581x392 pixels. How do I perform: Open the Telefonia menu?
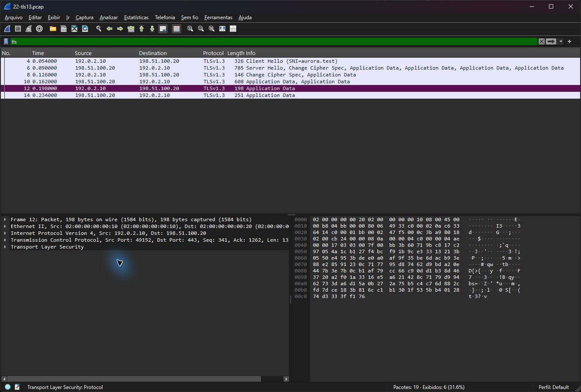[x=165, y=18]
